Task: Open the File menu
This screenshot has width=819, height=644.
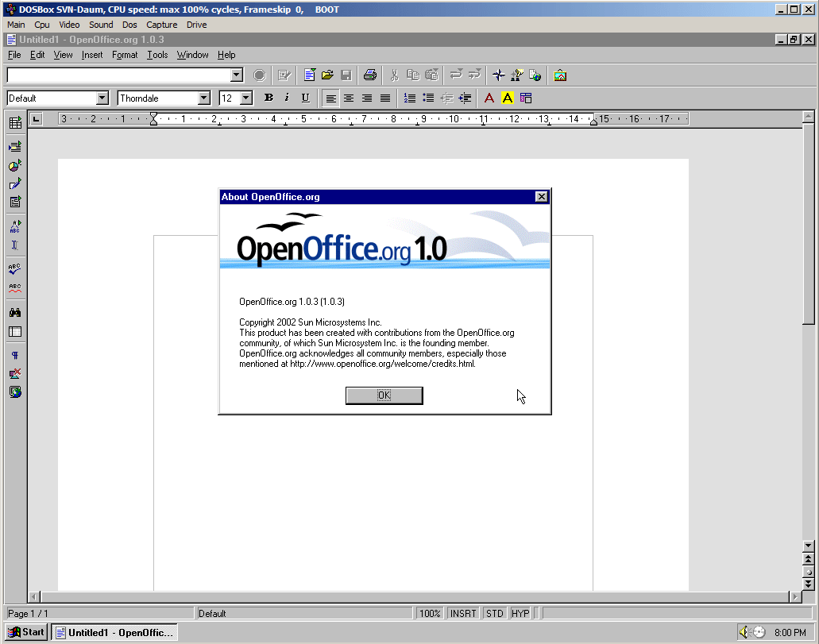Action: coord(14,55)
